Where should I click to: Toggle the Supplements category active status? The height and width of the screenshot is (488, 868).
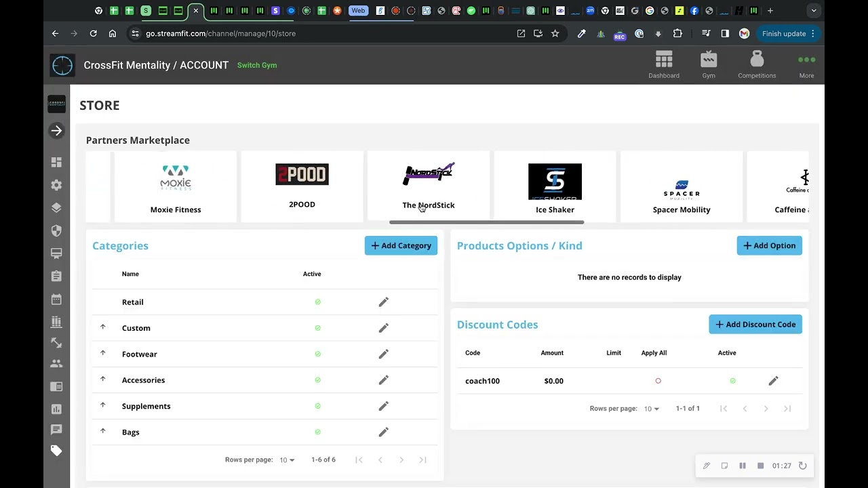click(317, 406)
